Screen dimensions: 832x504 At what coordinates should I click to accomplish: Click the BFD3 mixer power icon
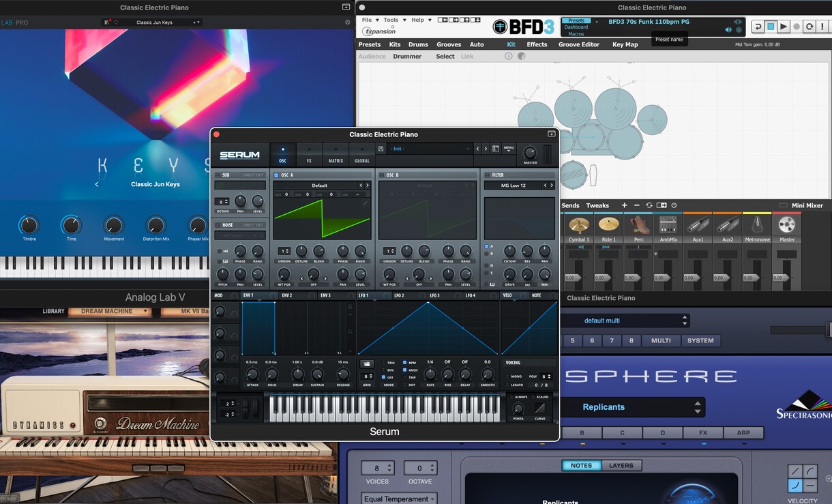(x=674, y=205)
